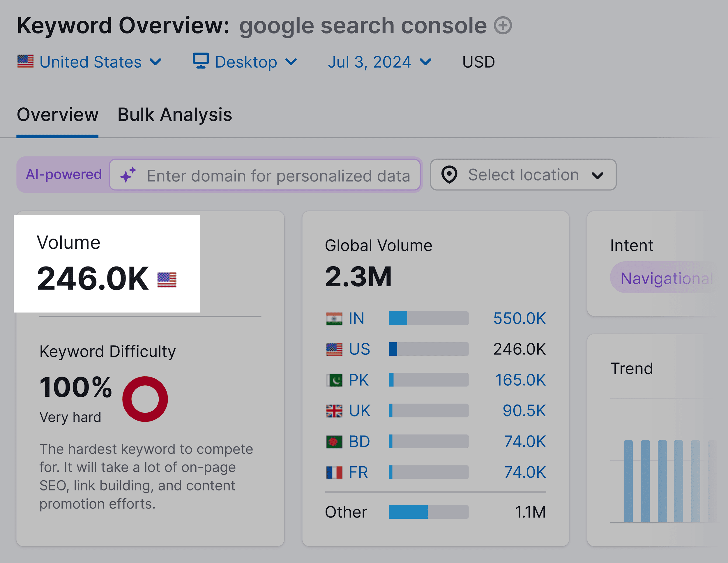Click the domain for personalized data field

coord(265,175)
